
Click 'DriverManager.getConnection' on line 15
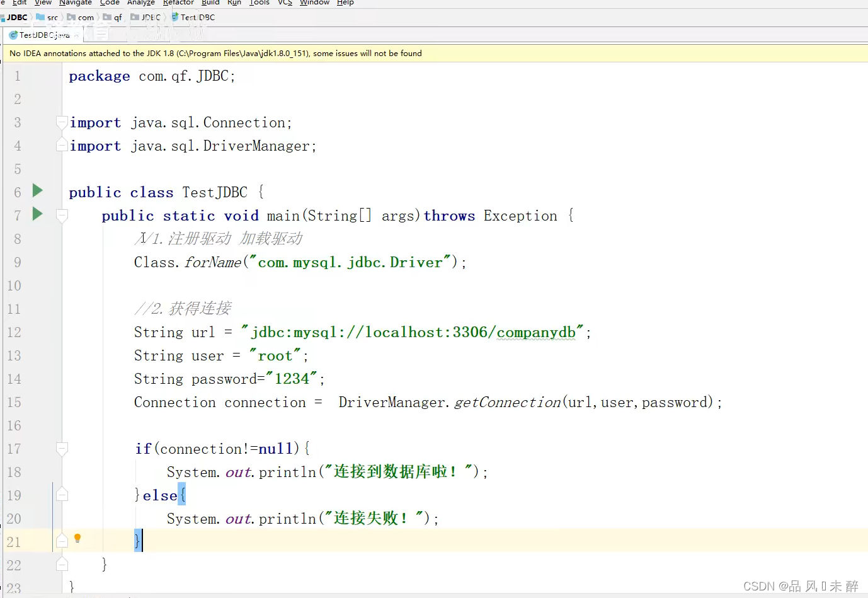click(x=449, y=402)
